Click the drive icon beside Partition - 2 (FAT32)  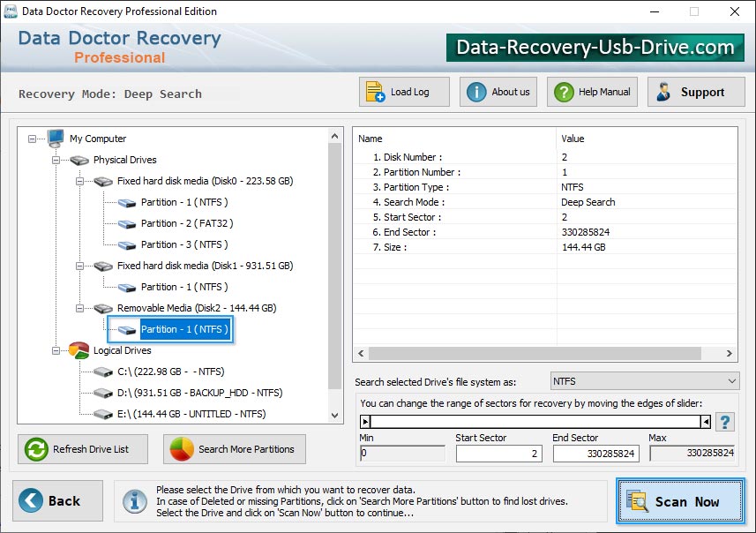click(127, 224)
